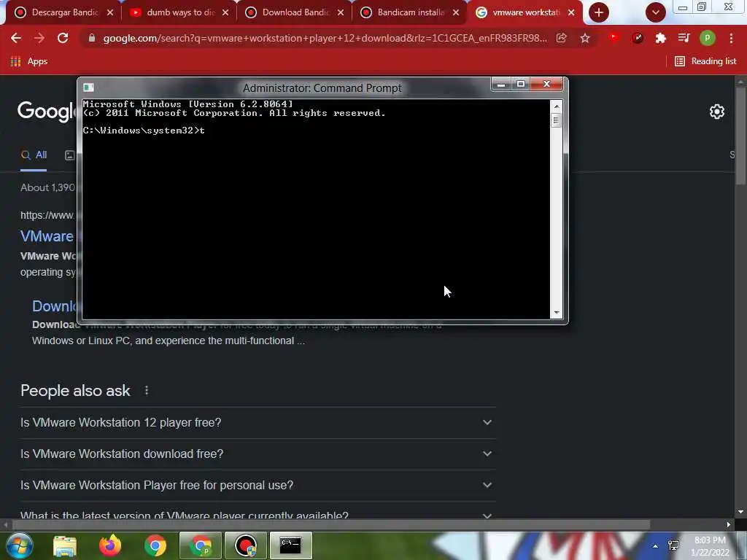Select Command Prompt taskbar button

[290, 545]
